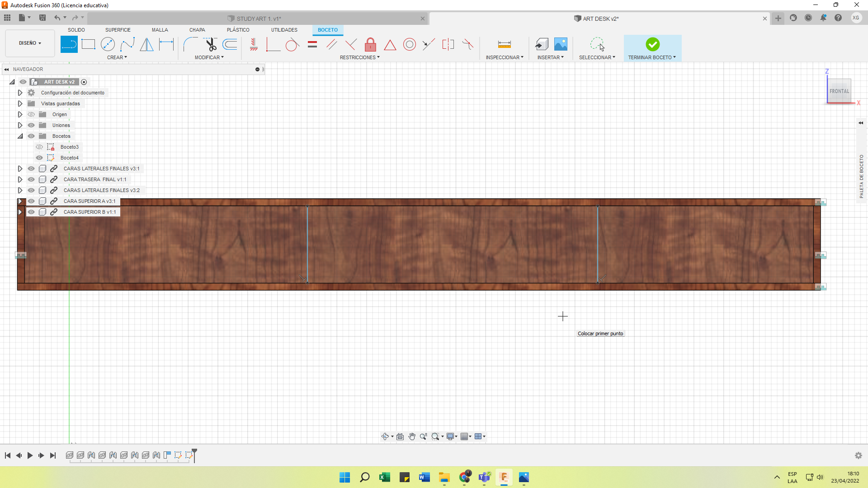Expand the Origen folder

[20, 114]
